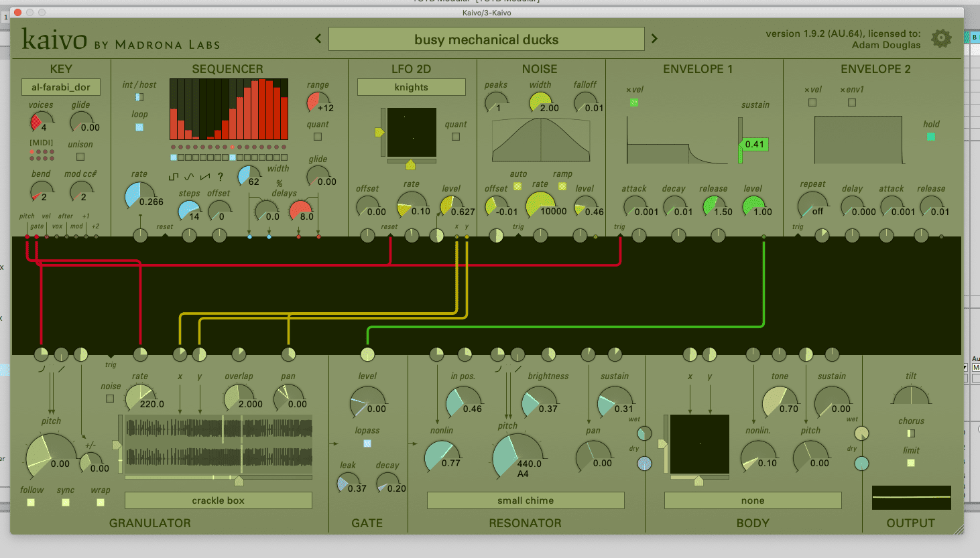Viewport: 980px width, 558px height.
Task: Toggle the OUTPUT chorus switch
Action: pos(911,433)
